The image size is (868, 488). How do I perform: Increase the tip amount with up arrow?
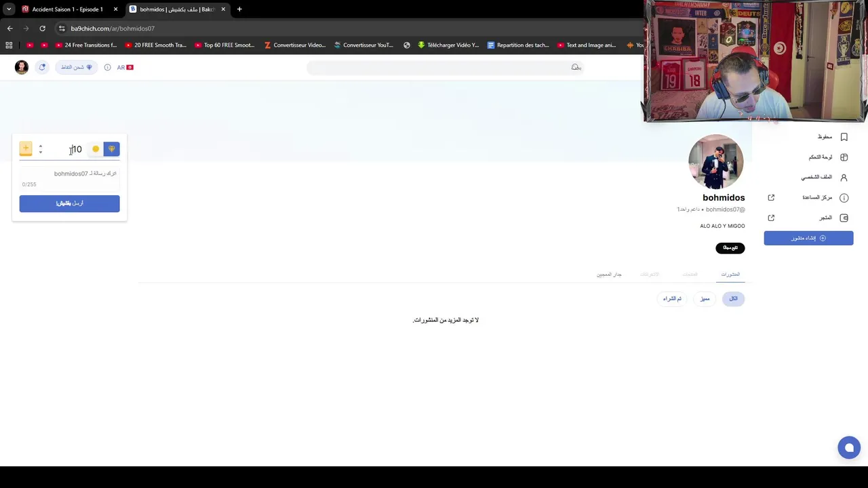41,146
